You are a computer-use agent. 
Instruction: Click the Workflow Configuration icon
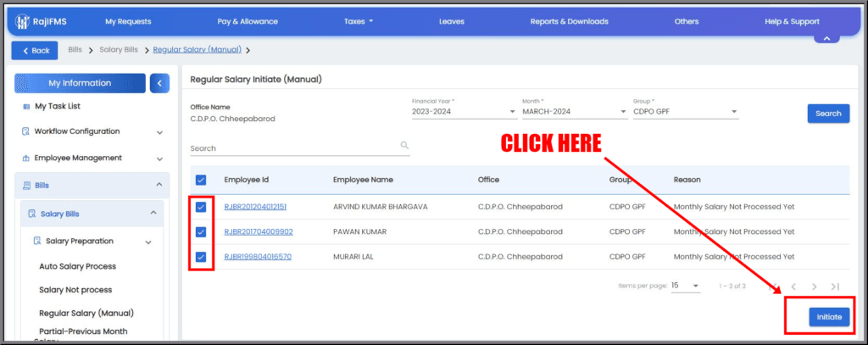click(x=25, y=131)
